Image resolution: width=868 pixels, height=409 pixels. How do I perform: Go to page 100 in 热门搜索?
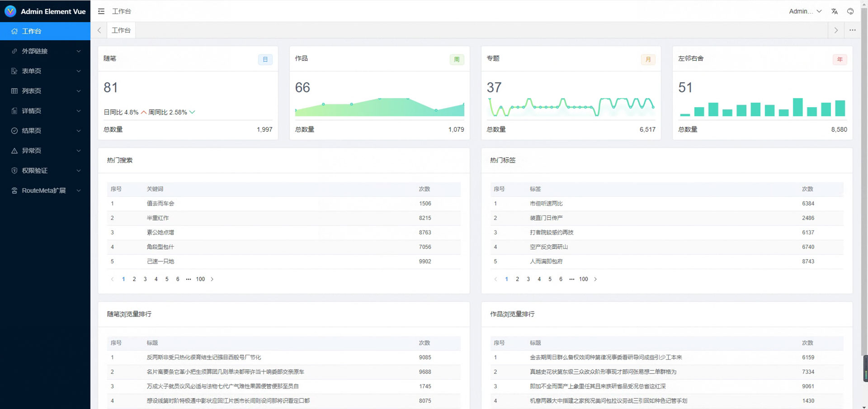pos(200,279)
